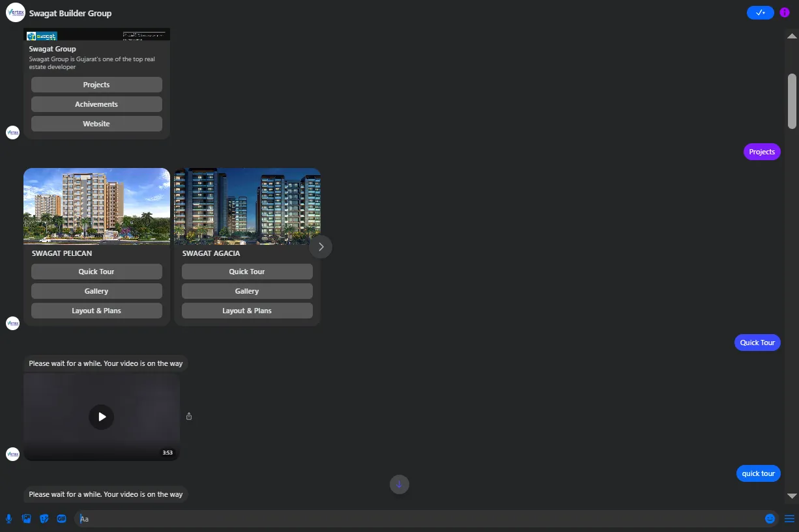799x532 pixels.
Task: Click the jump-to-latest down arrow button
Action: (399, 484)
